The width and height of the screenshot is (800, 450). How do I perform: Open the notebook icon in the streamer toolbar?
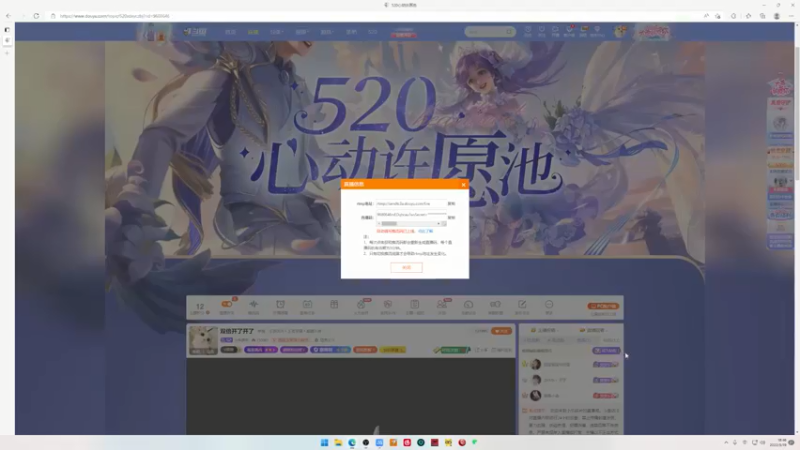click(415, 305)
